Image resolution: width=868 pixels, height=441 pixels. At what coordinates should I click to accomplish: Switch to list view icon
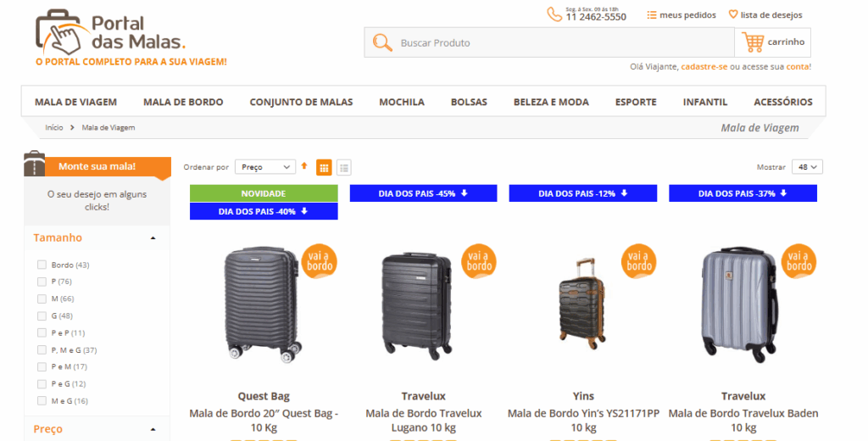pyautogui.click(x=344, y=167)
